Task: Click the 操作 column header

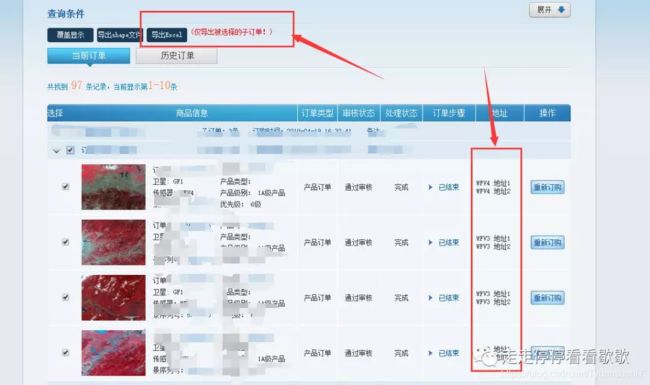Action: coord(547,113)
